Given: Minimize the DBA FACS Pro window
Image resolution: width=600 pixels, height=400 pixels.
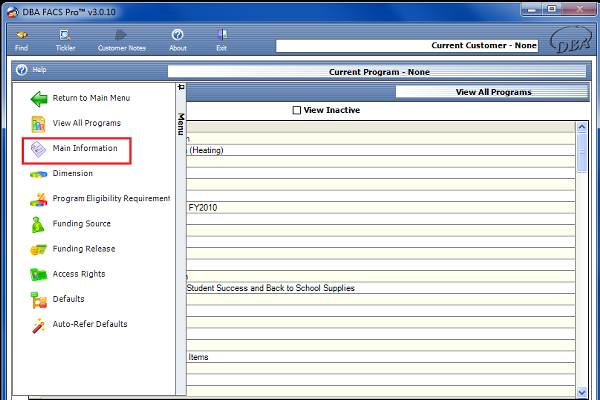Looking at the screenshot, I should (x=532, y=10).
